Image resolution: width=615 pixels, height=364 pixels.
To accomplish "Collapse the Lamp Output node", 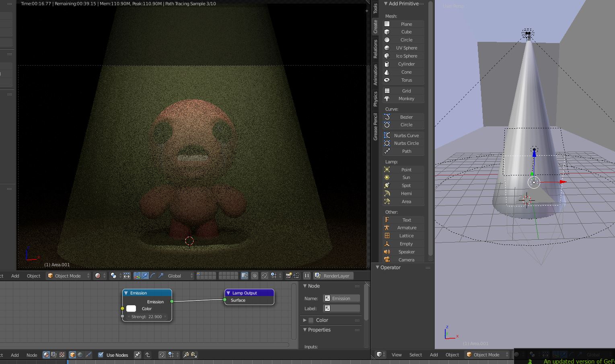I will (x=228, y=293).
